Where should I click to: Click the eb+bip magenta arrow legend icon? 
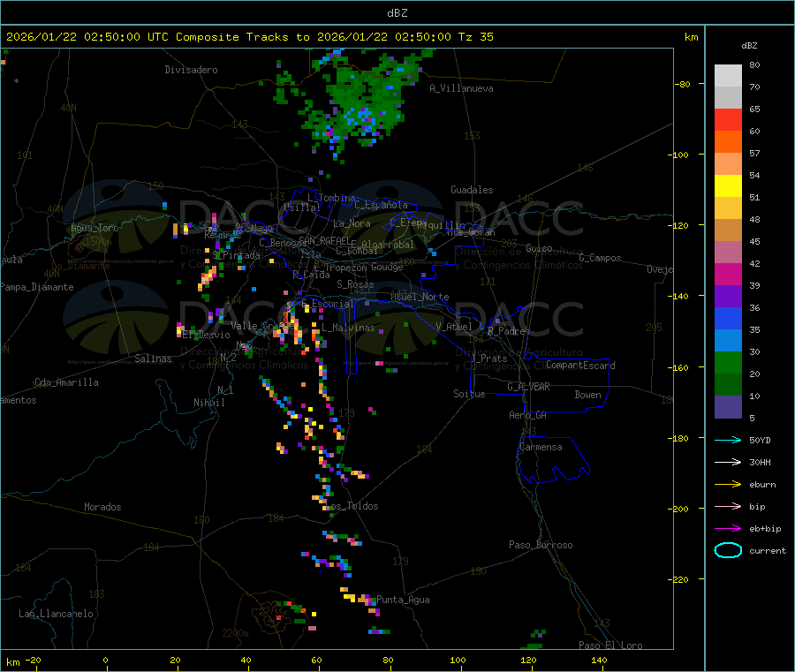(728, 529)
